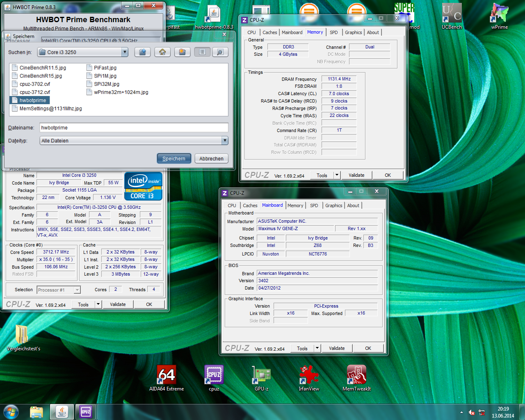Image resolution: width=525 pixels, height=420 pixels.
Task: Open the MemTweakIt desktop shortcut
Action: 356,378
